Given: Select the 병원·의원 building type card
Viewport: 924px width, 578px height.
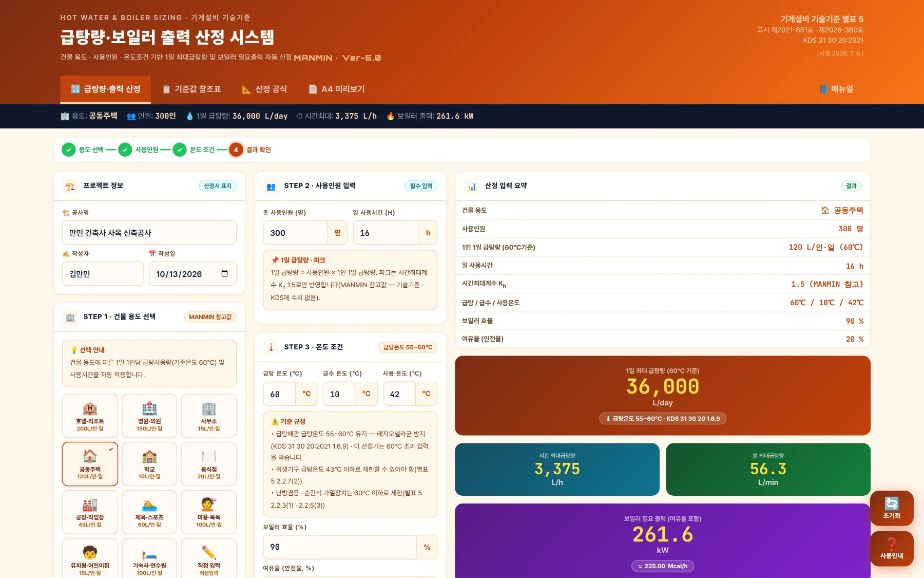Looking at the screenshot, I should click(149, 416).
